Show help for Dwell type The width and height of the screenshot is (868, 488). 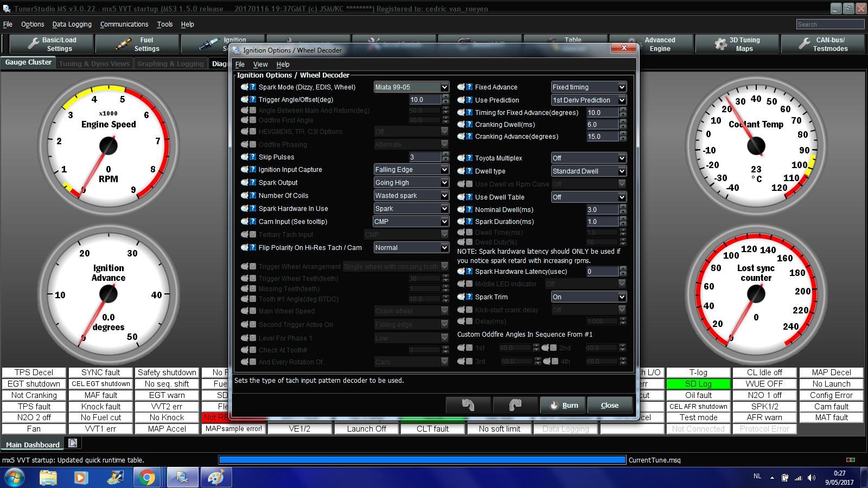point(469,171)
